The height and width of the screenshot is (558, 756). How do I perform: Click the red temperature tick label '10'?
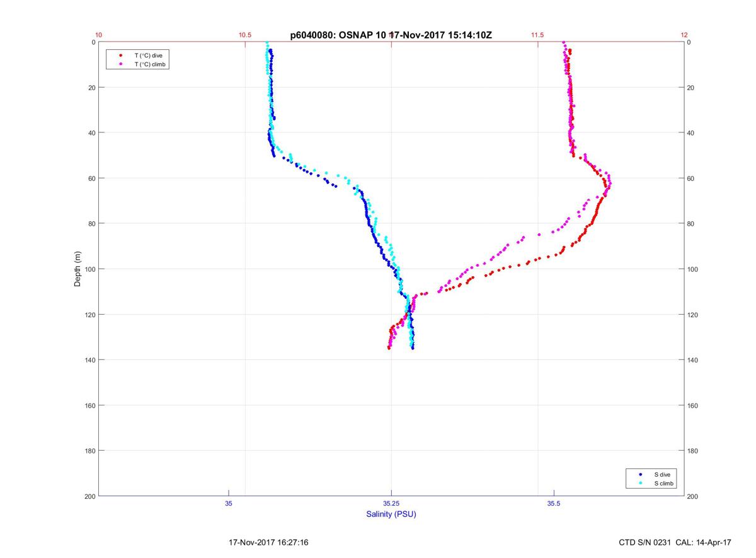pos(99,35)
